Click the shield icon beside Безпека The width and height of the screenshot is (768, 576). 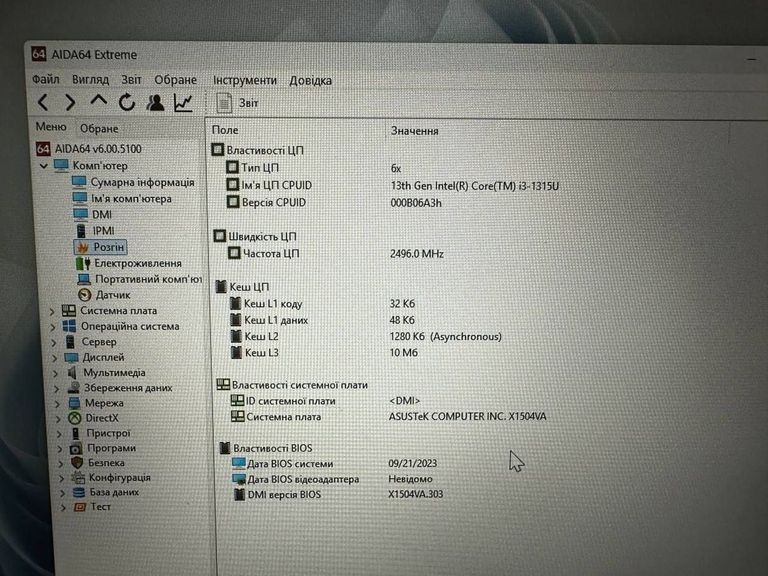(x=77, y=462)
